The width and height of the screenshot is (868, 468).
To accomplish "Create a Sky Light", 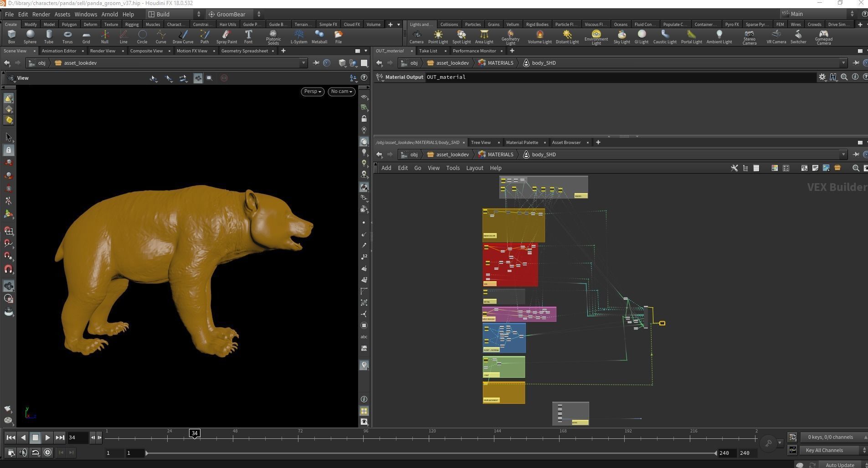I will click(621, 36).
